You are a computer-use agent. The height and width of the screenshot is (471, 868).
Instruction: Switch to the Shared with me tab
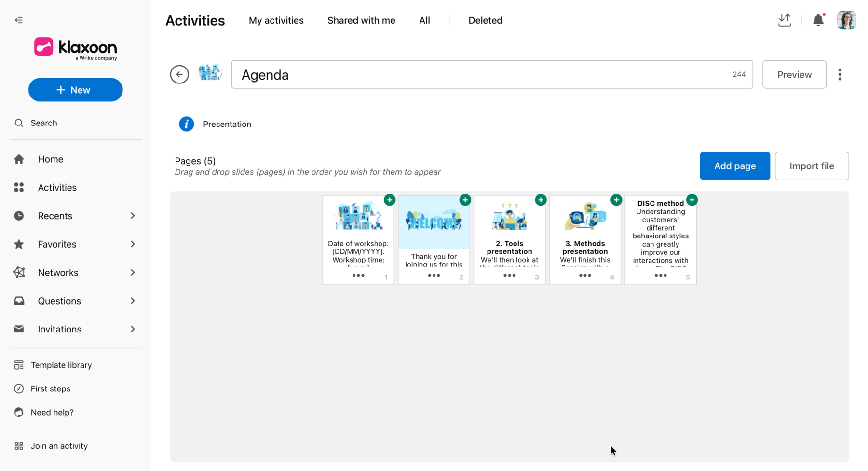361,20
